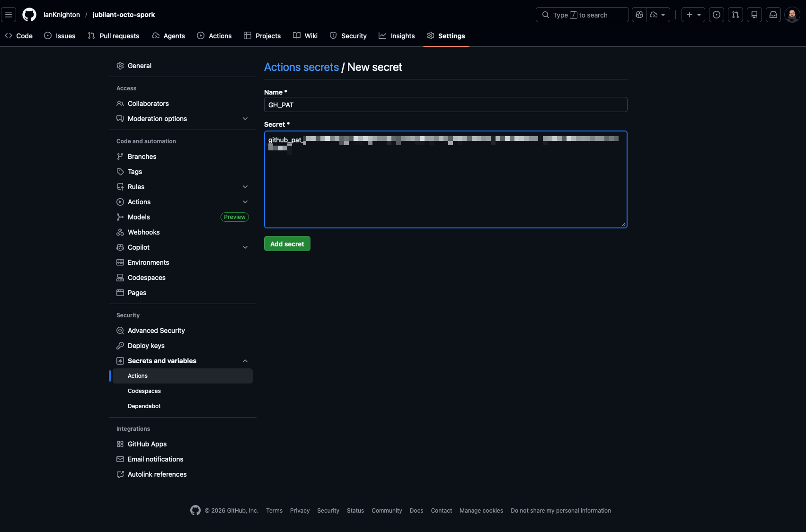Open the create new plus menu

(693, 15)
